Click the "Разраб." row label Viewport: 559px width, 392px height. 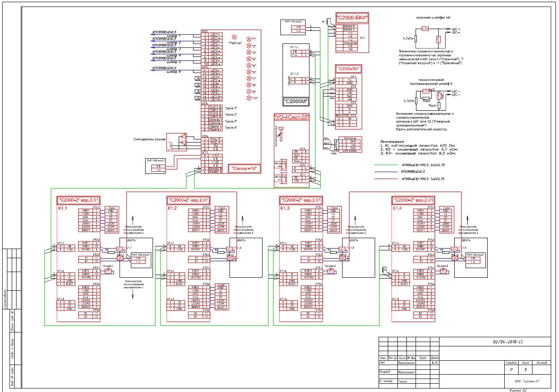pos(384,372)
